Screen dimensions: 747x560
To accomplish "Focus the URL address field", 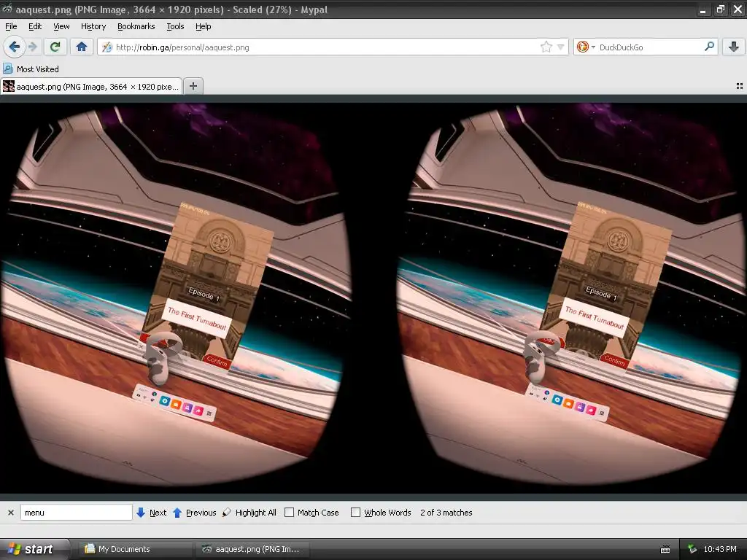I will click(x=327, y=47).
